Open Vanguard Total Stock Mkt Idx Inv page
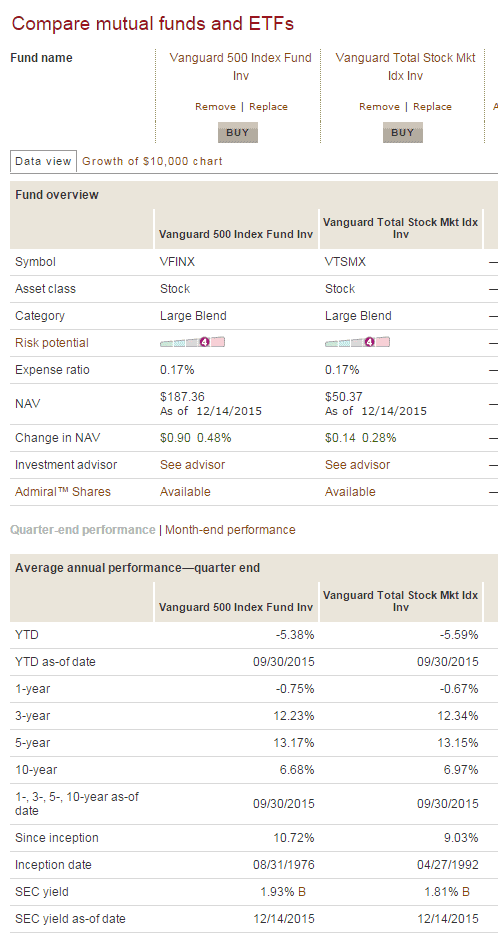Viewport: 498px width, 936px height. [x=405, y=67]
